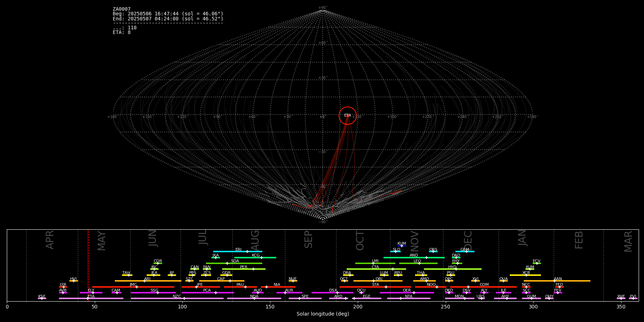This screenshot has height=322, width=644.
Task: Click the x-axis tick label 300
Action: point(533,307)
